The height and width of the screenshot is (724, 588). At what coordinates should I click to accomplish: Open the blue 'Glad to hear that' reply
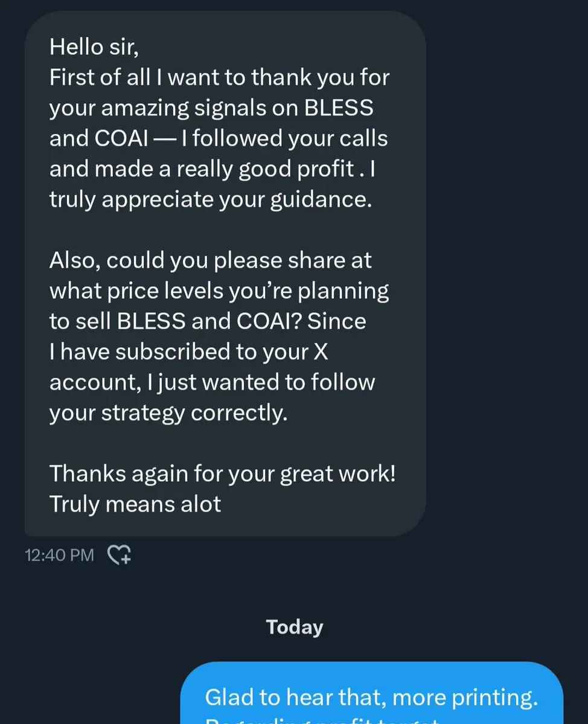(371, 693)
